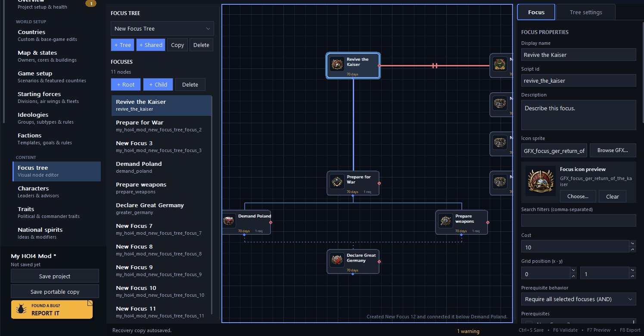The image size is (644, 336).
Task: Add a root focus with + Root
Action: point(126,84)
